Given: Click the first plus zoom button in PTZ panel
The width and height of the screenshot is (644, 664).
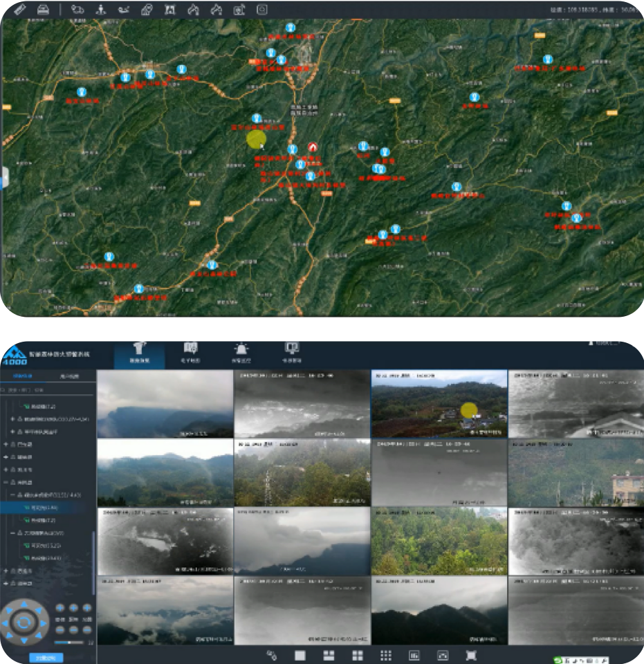Looking at the screenshot, I should (x=60, y=609).
